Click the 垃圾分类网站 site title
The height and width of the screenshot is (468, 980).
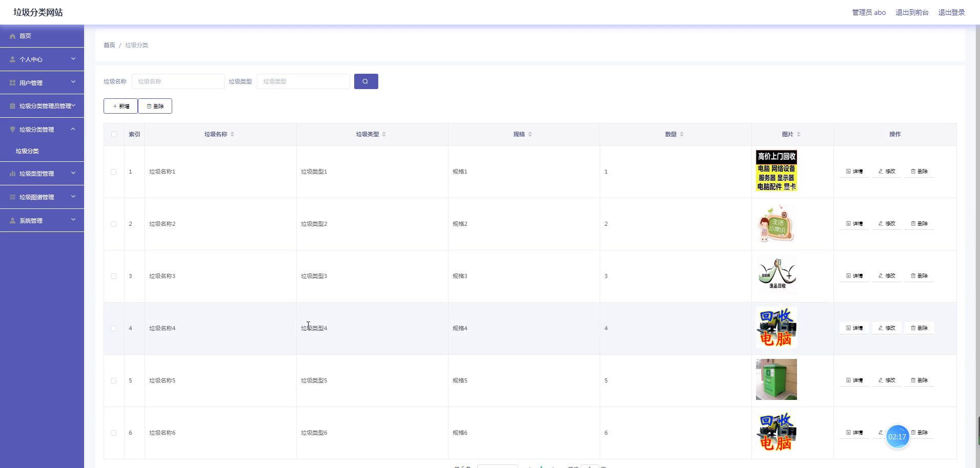(x=38, y=12)
